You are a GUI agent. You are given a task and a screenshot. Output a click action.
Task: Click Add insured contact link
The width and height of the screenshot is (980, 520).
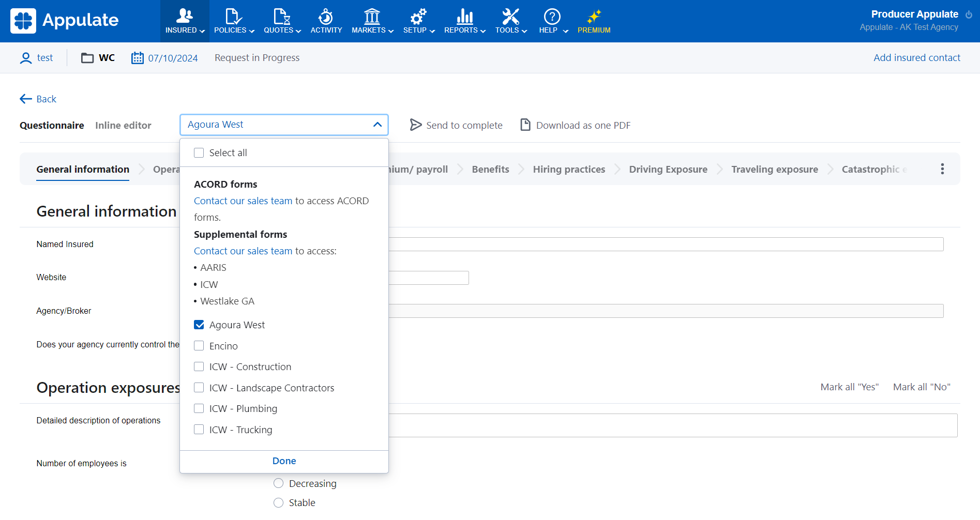tap(917, 57)
